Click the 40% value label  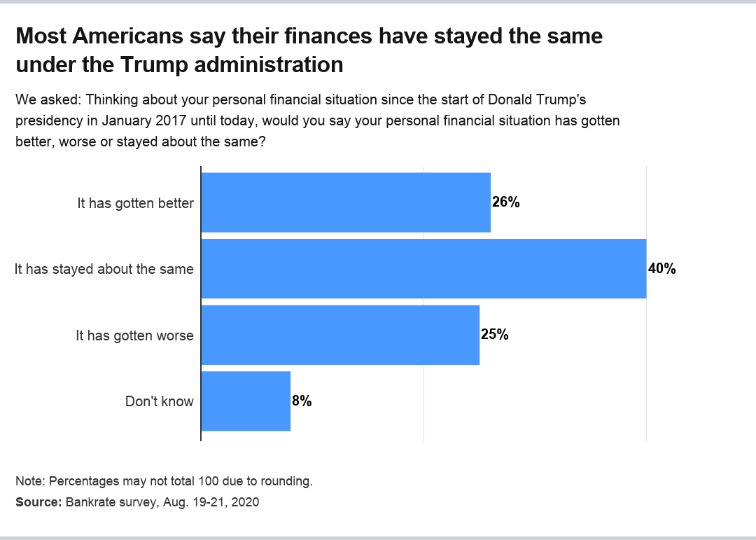point(661,269)
